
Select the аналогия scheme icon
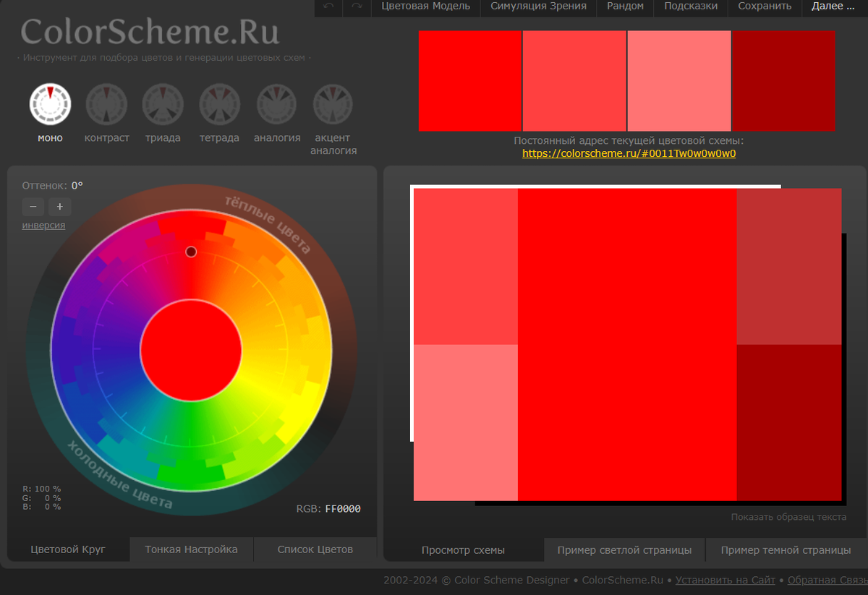pyautogui.click(x=276, y=103)
